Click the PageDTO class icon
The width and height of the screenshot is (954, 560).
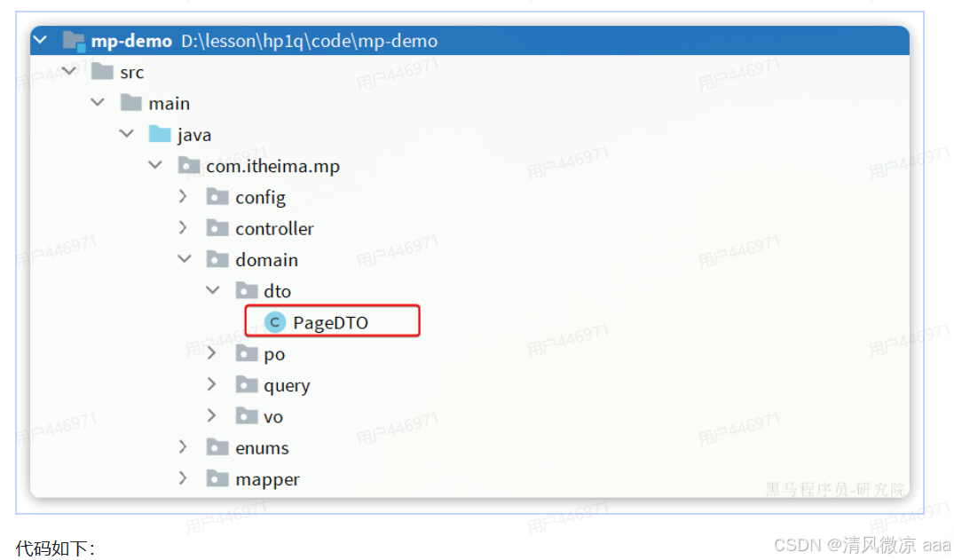[275, 322]
